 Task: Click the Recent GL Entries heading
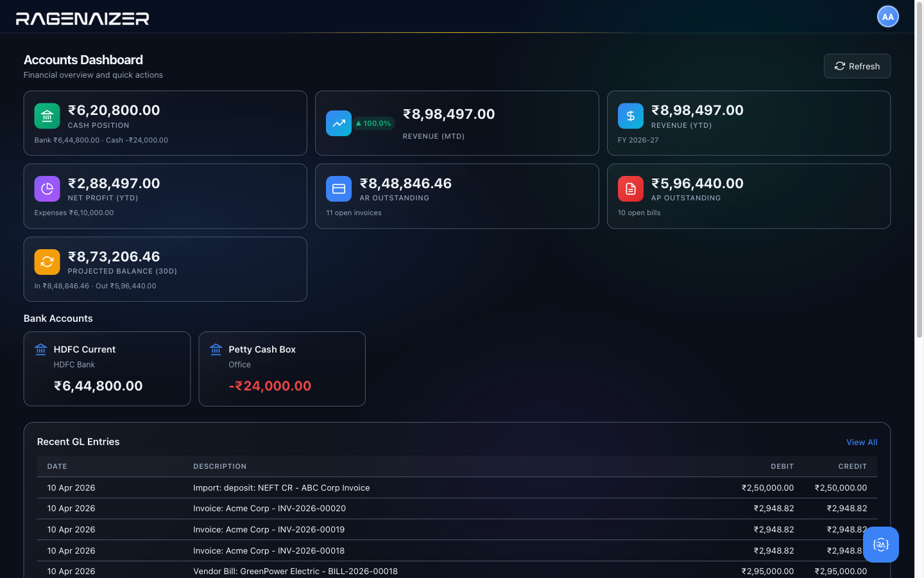coord(78,442)
